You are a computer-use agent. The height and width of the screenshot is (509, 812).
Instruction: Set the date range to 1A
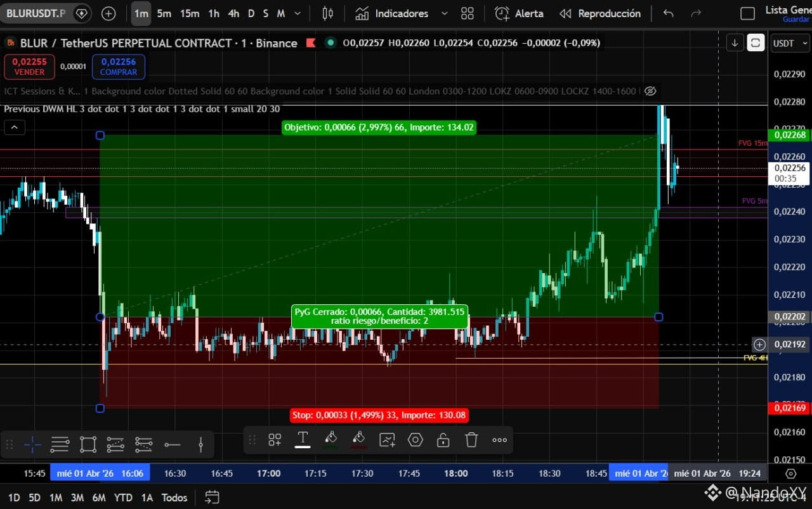coord(147,498)
